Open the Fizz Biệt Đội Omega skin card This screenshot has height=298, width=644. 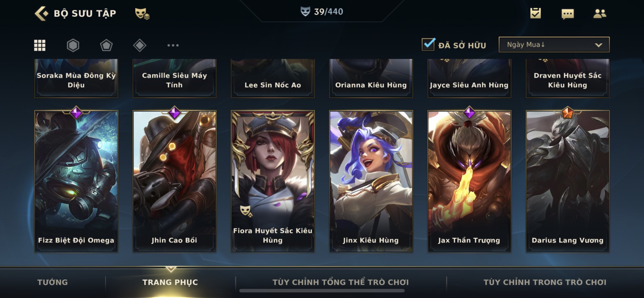click(76, 181)
